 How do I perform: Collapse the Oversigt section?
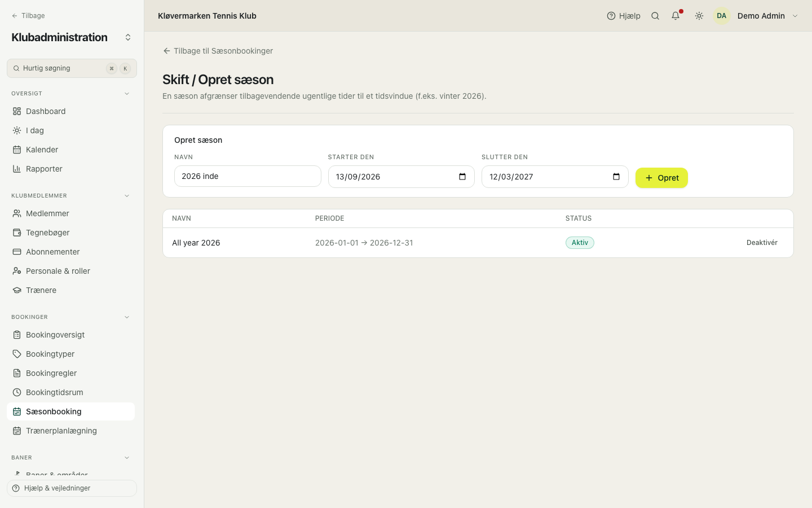127,94
